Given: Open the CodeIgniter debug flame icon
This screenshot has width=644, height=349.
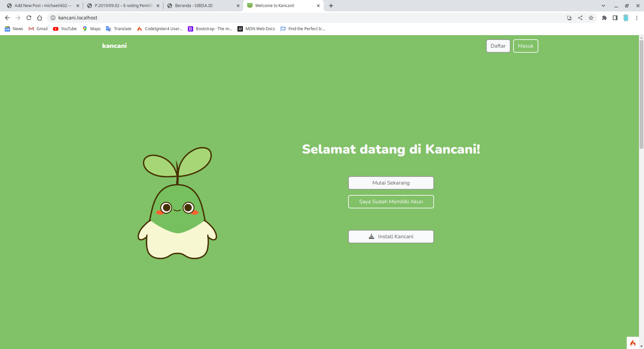Looking at the screenshot, I should click(x=633, y=343).
